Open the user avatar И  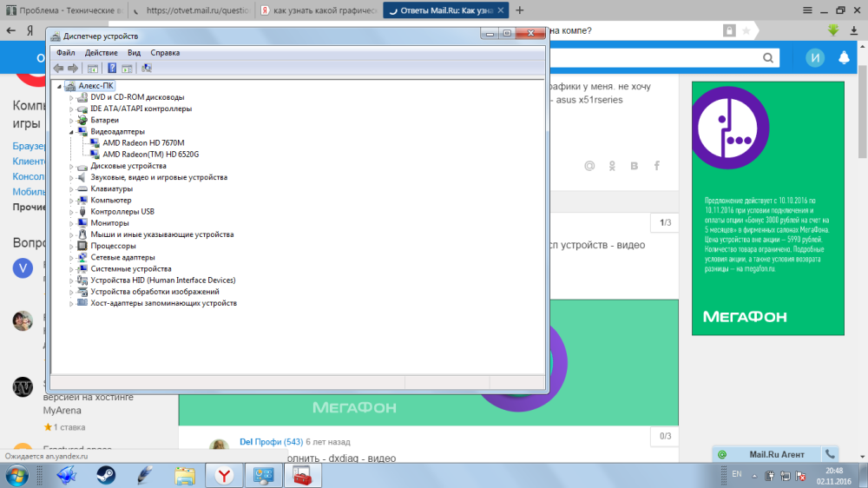815,57
